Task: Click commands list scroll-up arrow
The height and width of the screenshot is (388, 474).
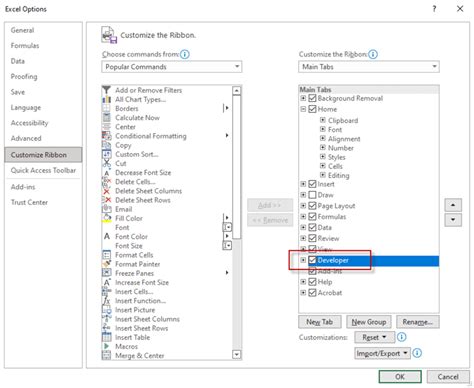Action: 236,91
